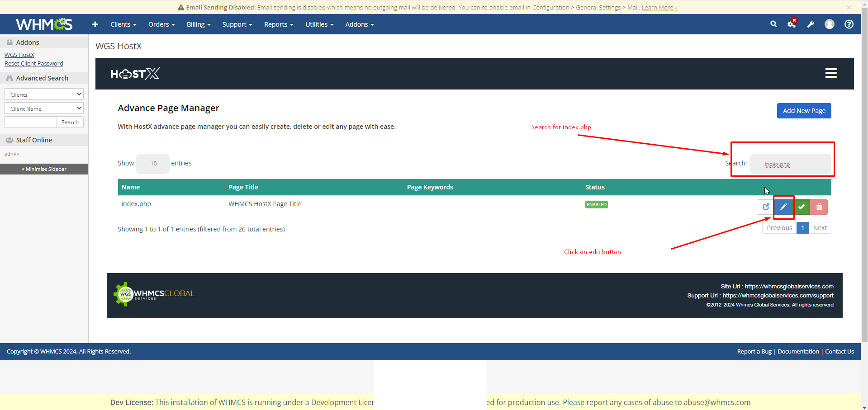Click the Add New Page button
Image resolution: width=868 pixels, height=410 pixels.
click(x=804, y=111)
